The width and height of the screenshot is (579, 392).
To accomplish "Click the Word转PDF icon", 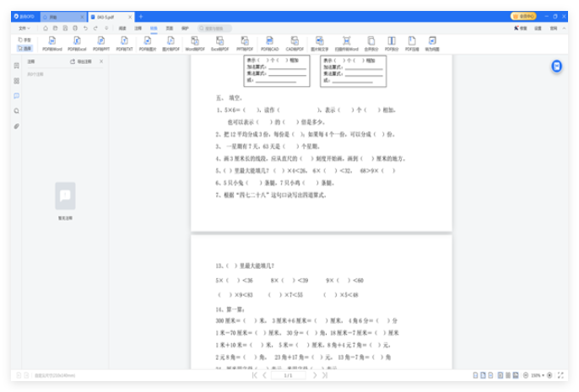I will tap(195, 43).
